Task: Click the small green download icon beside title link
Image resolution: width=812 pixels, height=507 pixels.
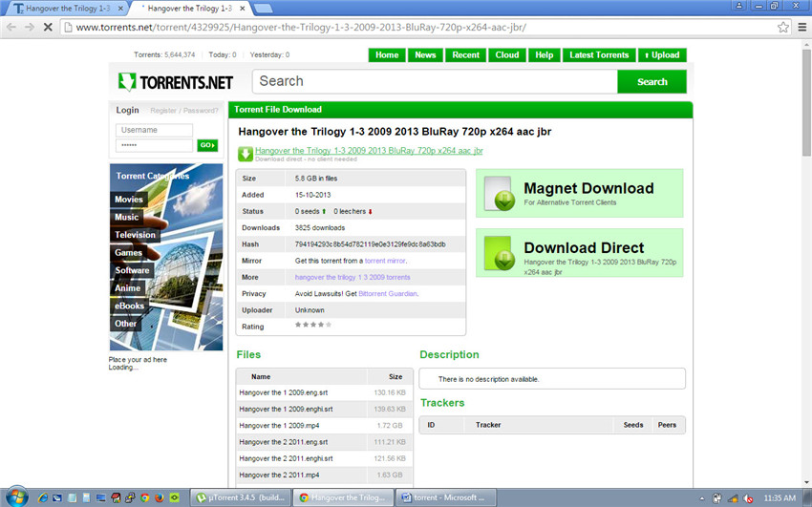Action: click(x=246, y=154)
